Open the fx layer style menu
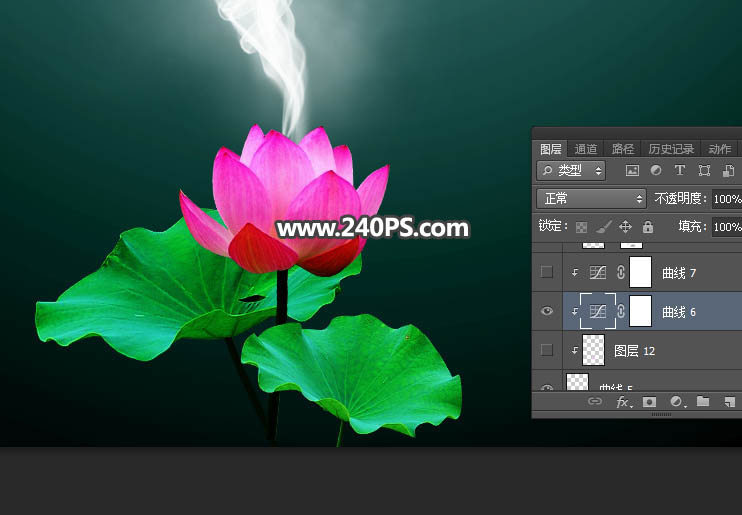 click(x=623, y=402)
